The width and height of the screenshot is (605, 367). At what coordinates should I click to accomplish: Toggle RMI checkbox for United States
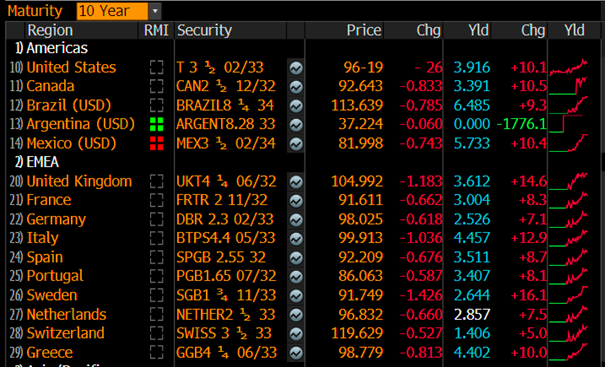156,68
